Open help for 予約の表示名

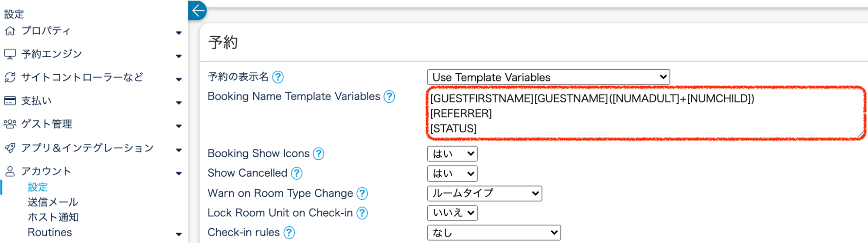pyautogui.click(x=277, y=77)
